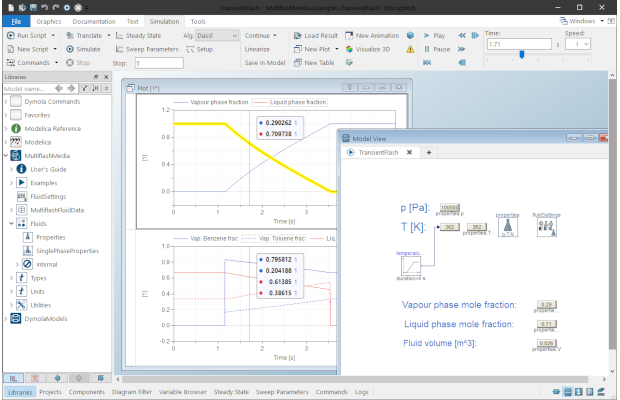Open the Alg Dassl algorithm dropdown
Screen dimensions: 620x400
pyautogui.click(x=217, y=35)
